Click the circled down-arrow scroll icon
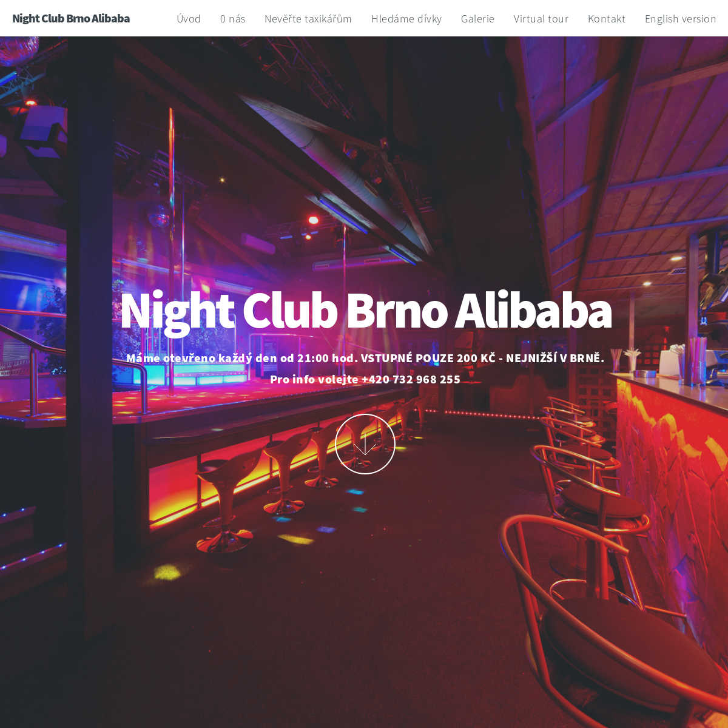The width and height of the screenshot is (728, 728). 365,444
